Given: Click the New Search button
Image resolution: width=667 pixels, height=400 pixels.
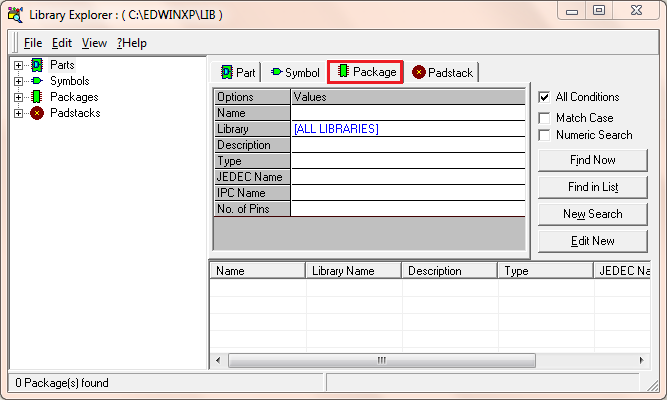Looking at the screenshot, I should [593, 214].
